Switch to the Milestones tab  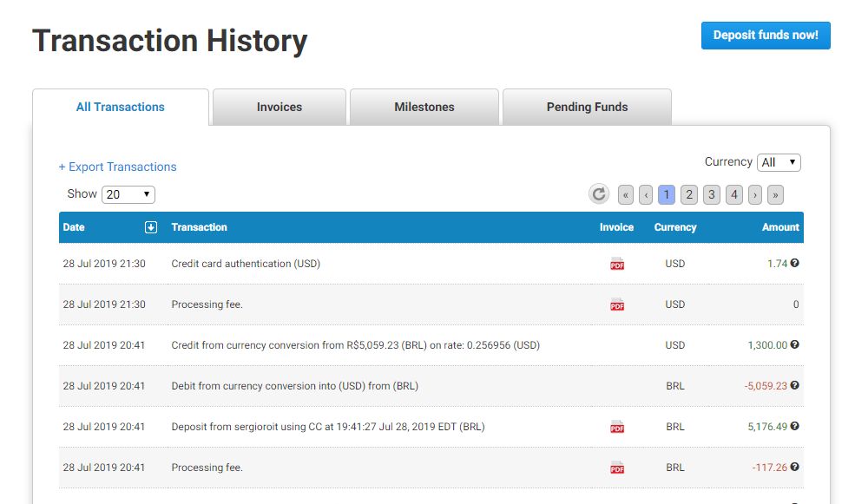(424, 107)
